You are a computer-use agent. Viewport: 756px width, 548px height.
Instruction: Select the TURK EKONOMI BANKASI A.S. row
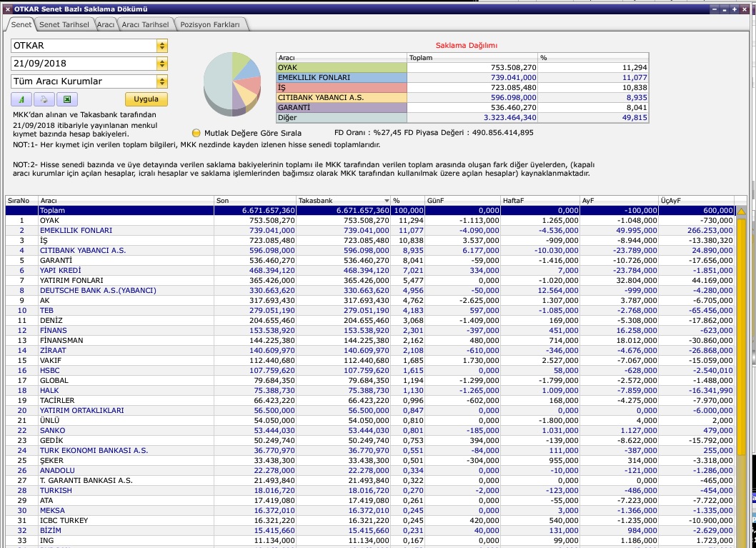(370, 451)
